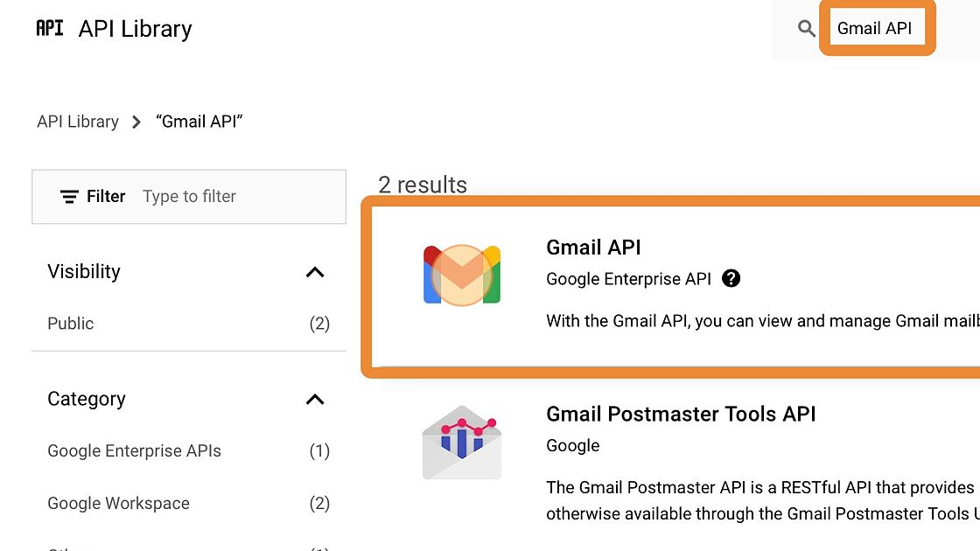Click the breadcrumb chevron after API Library
Image resolution: width=980 pixels, height=551 pixels.
tap(136, 122)
